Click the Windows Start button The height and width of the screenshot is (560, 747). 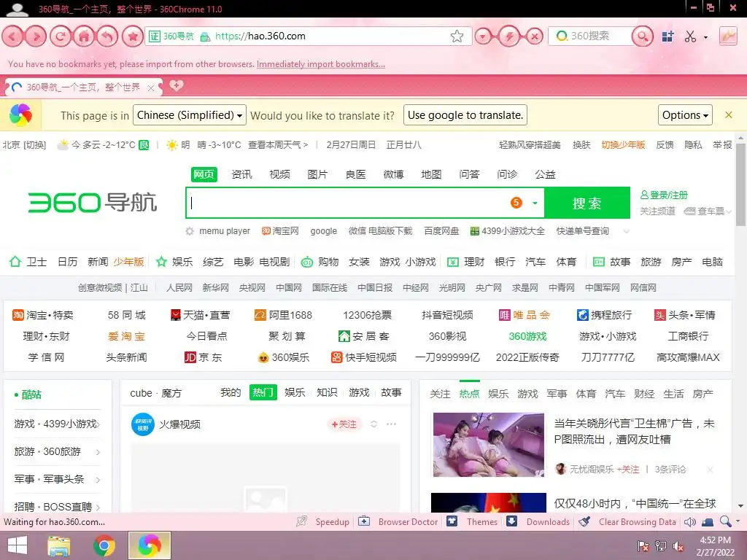18,545
